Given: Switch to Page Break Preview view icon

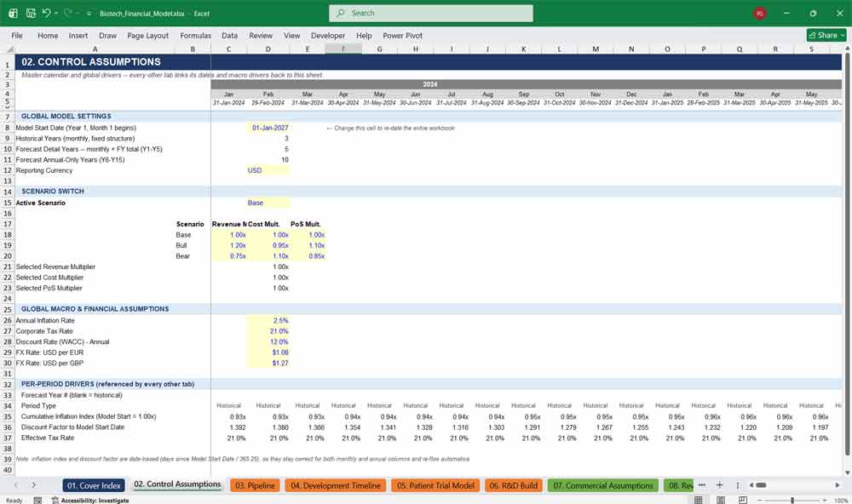Looking at the screenshot, I should coord(742,500).
